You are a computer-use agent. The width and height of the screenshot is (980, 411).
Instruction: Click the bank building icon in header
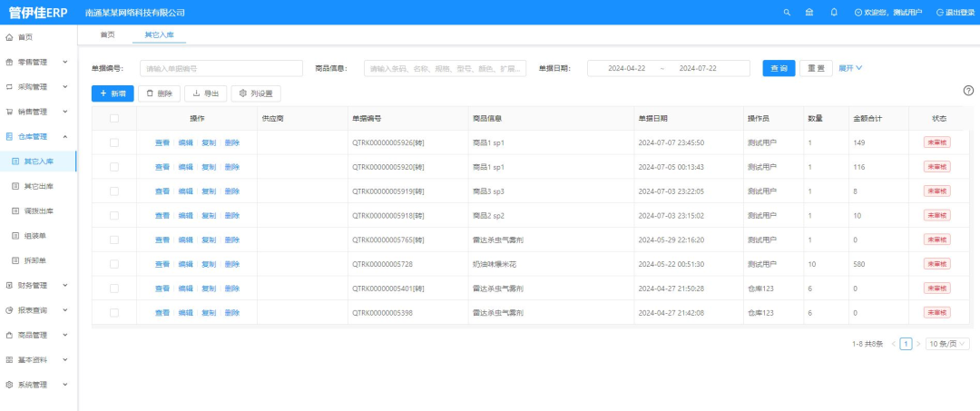pos(809,12)
